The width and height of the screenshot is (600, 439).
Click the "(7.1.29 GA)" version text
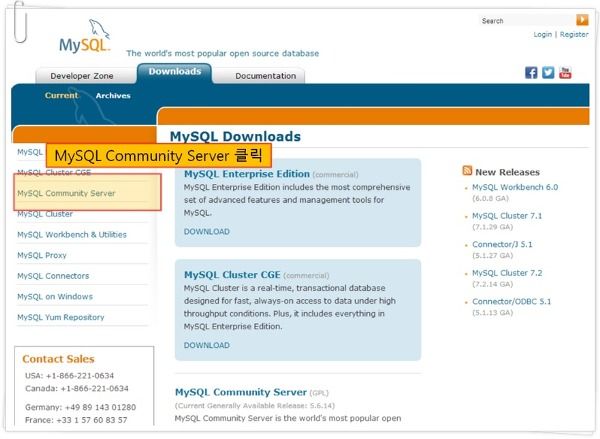pos(492,227)
